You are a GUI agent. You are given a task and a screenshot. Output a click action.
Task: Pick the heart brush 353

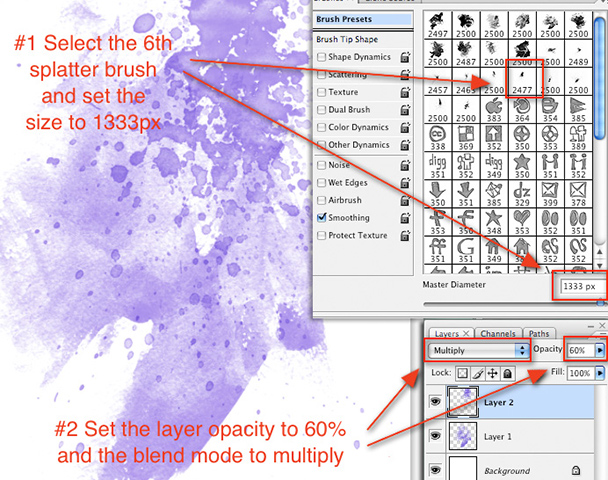coord(522,223)
